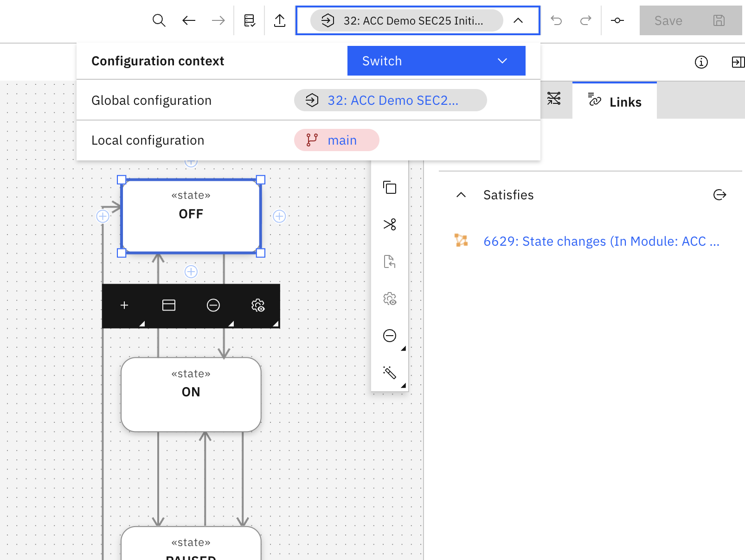Click the plus add button in black toolbar
Image resolution: width=745 pixels, height=560 pixels.
[x=124, y=305]
